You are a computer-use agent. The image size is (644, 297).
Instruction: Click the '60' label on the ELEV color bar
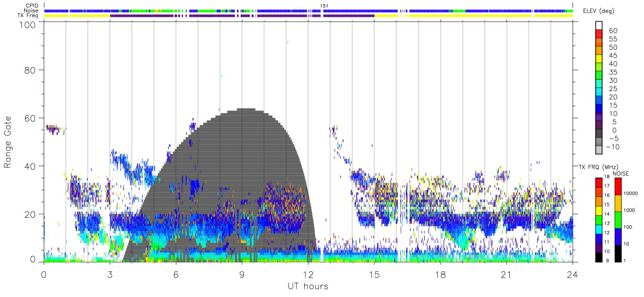(x=614, y=30)
